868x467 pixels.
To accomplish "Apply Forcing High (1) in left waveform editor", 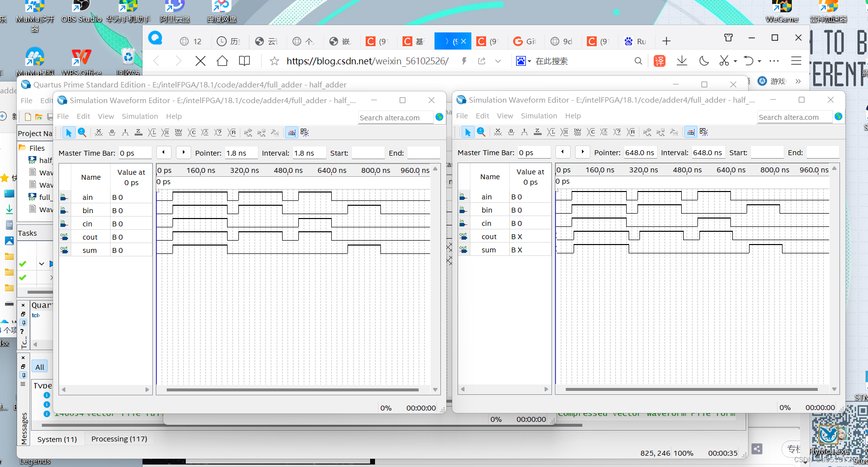I will [x=125, y=133].
